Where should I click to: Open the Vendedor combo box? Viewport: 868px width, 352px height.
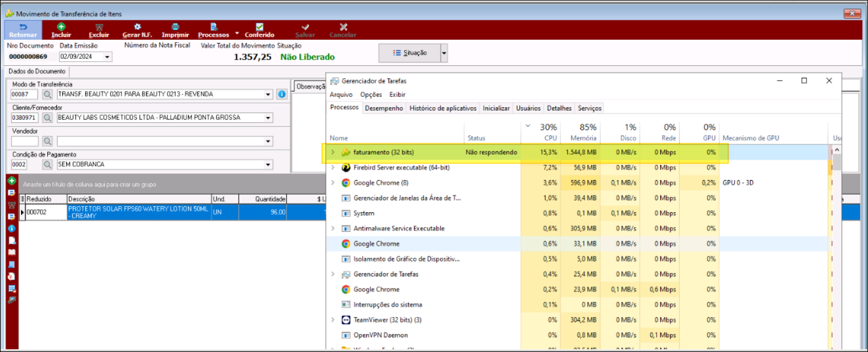pos(268,141)
